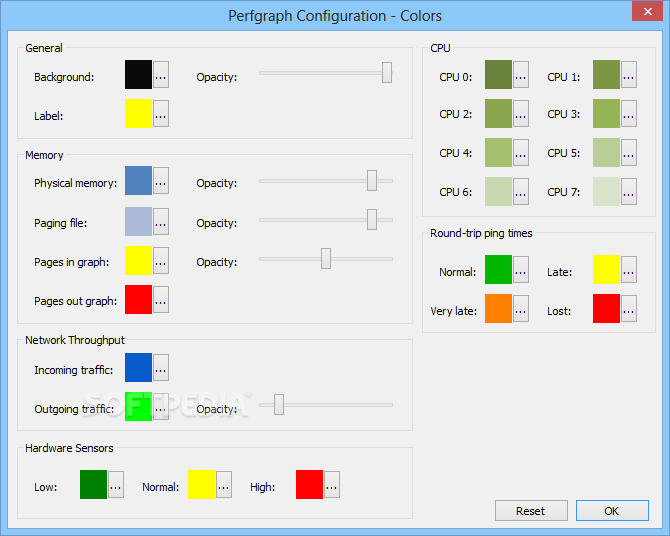Click the Paging file opacity slider handle
The width and height of the screenshot is (670, 536).
tap(372, 219)
